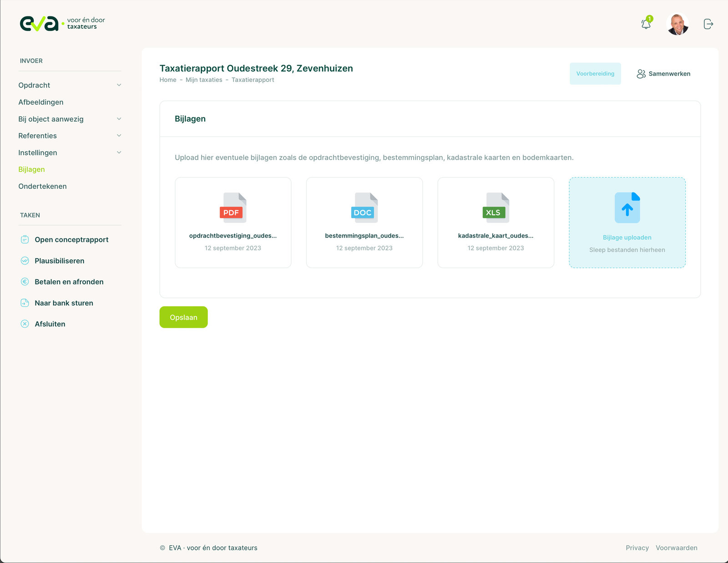
Task: Click the logout icon in header
Action: pyautogui.click(x=708, y=24)
